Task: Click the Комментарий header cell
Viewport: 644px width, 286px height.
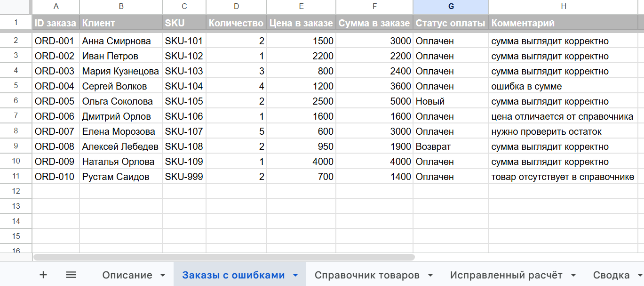Action: [564, 23]
